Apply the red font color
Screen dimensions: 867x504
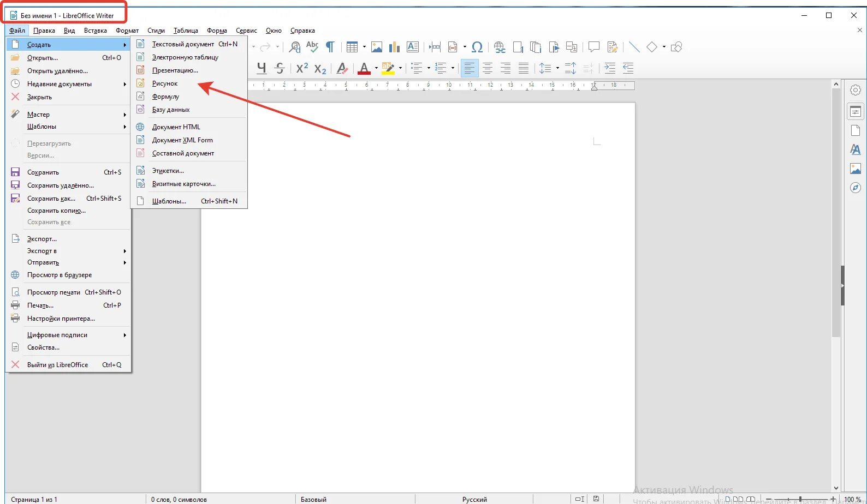point(364,68)
